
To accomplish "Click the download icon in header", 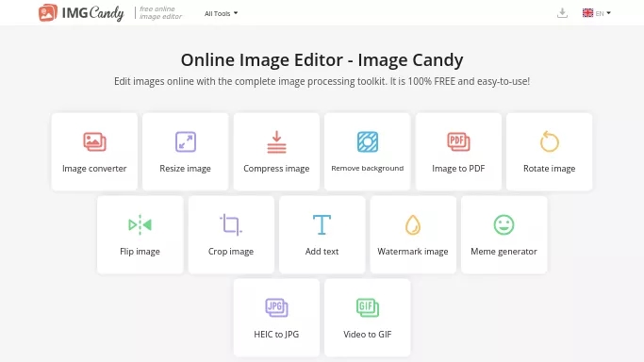I will pyautogui.click(x=562, y=13).
